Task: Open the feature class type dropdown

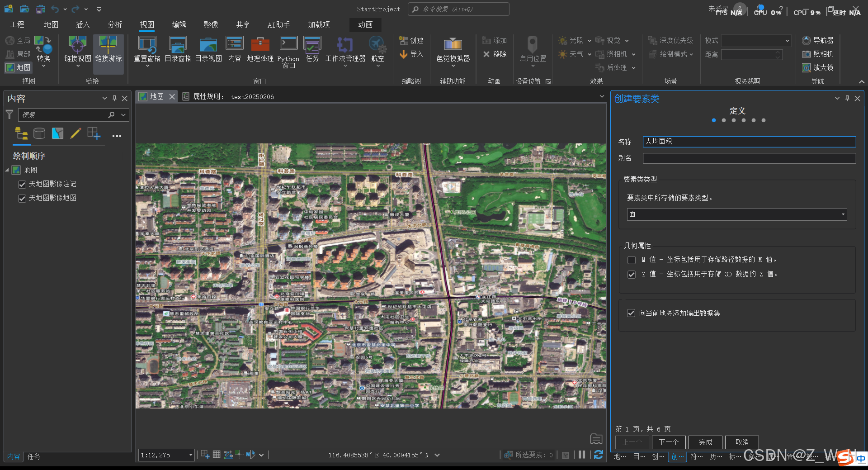Action: click(x=843, y=214)
